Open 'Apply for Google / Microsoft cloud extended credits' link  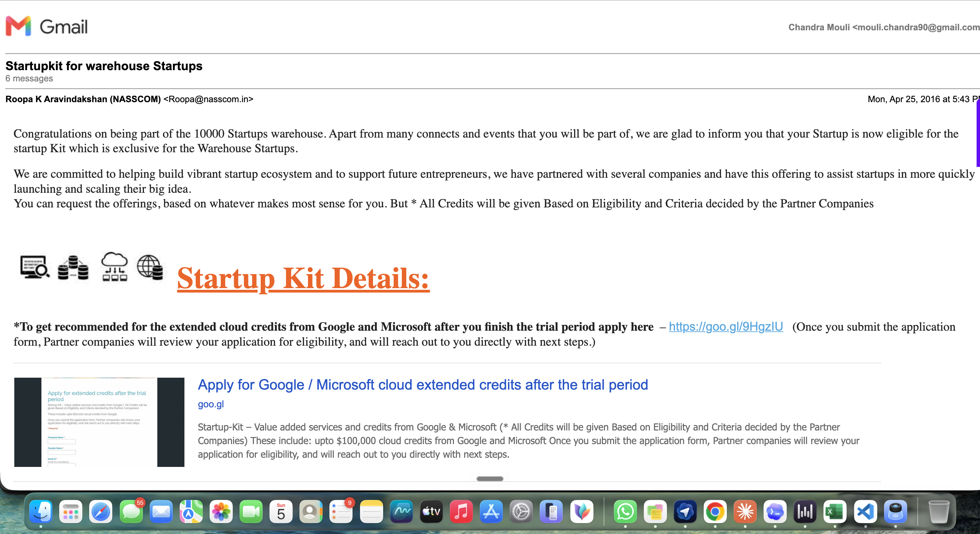(423, 385)
